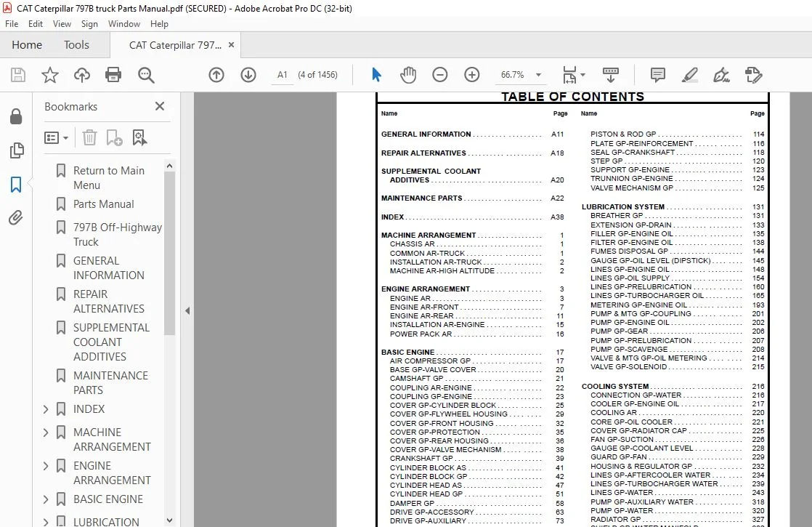This screenshot has width=812, height=527.
Task: Add a new bookmark icon
Action: point(114,137)
